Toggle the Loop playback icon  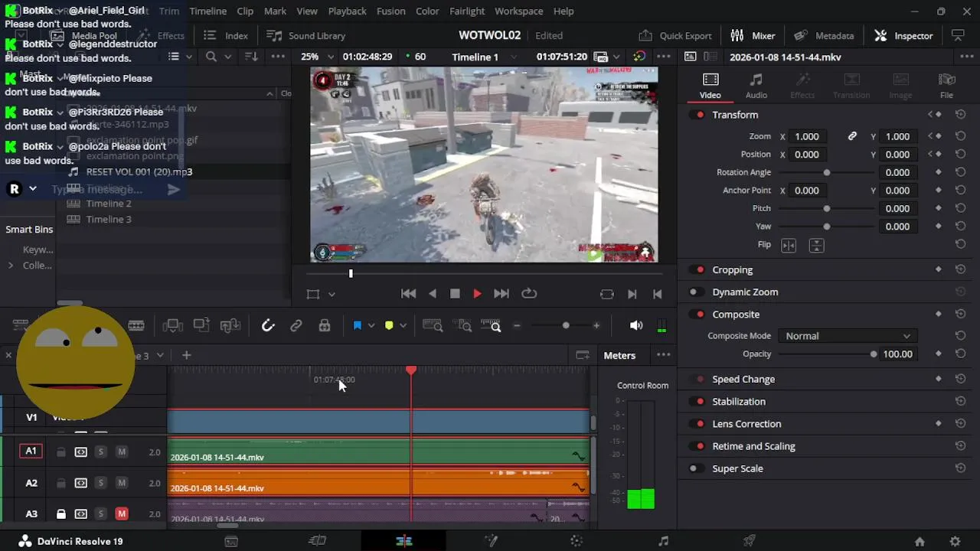529,294
